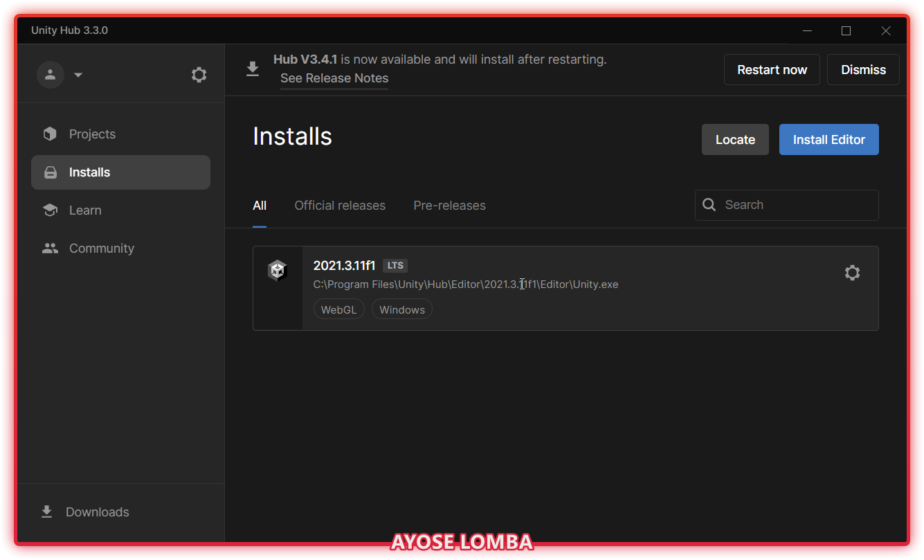
Task: Open the See Release Notes link
Action: pyautogui.click(x=334, y=78)
